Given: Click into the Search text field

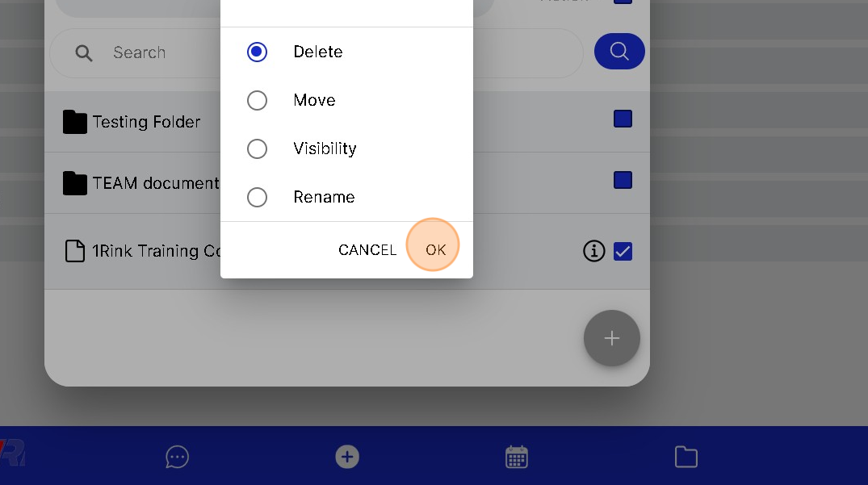Looking at the screenshot, I should 316,53.
